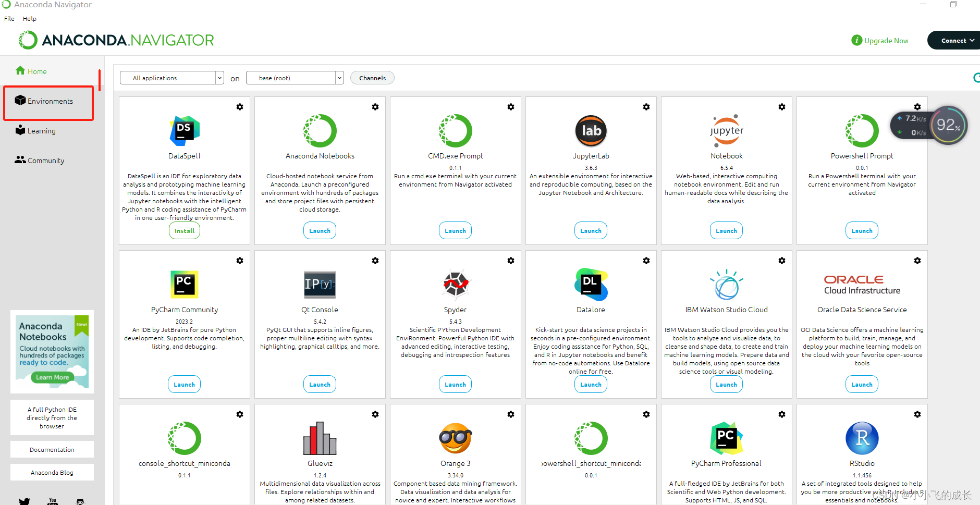Viewport: 980px width, 505px height.
Task: Click the Datalore DL icon
Action: point(591,284)
